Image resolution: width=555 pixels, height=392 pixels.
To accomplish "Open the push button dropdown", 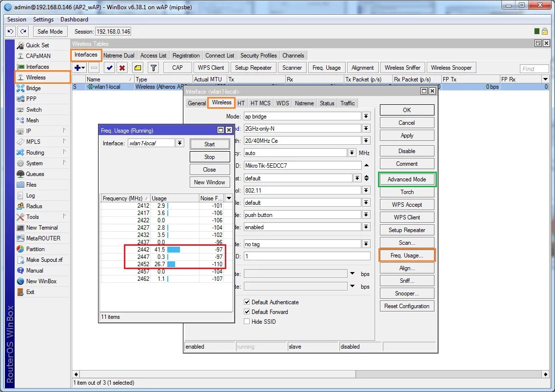I will (366, 215).
